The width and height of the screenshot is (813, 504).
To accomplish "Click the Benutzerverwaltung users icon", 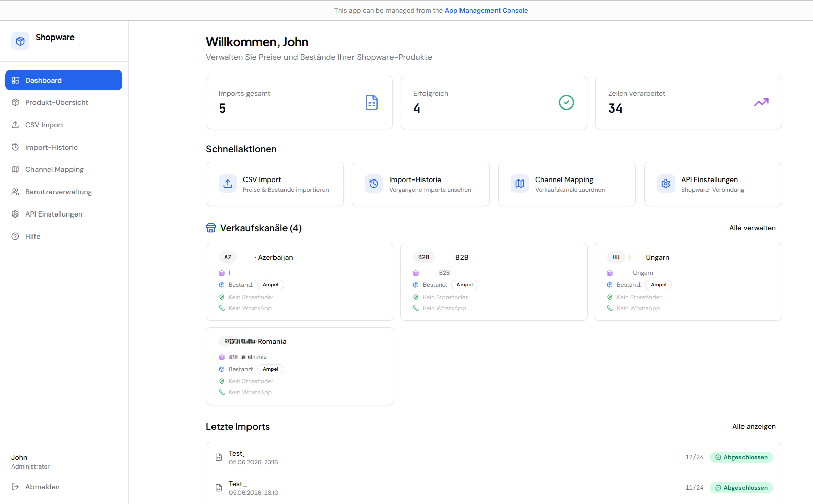I will 15,192.
